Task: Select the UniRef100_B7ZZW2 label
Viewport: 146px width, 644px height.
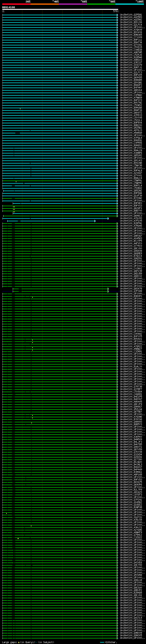Action: click(x=131, y=198)
